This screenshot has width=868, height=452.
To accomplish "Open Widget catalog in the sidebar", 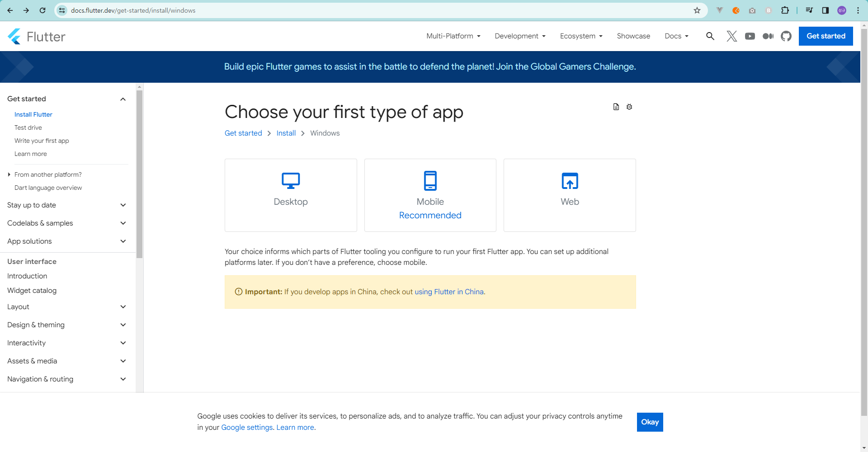I will click(32, 291).
